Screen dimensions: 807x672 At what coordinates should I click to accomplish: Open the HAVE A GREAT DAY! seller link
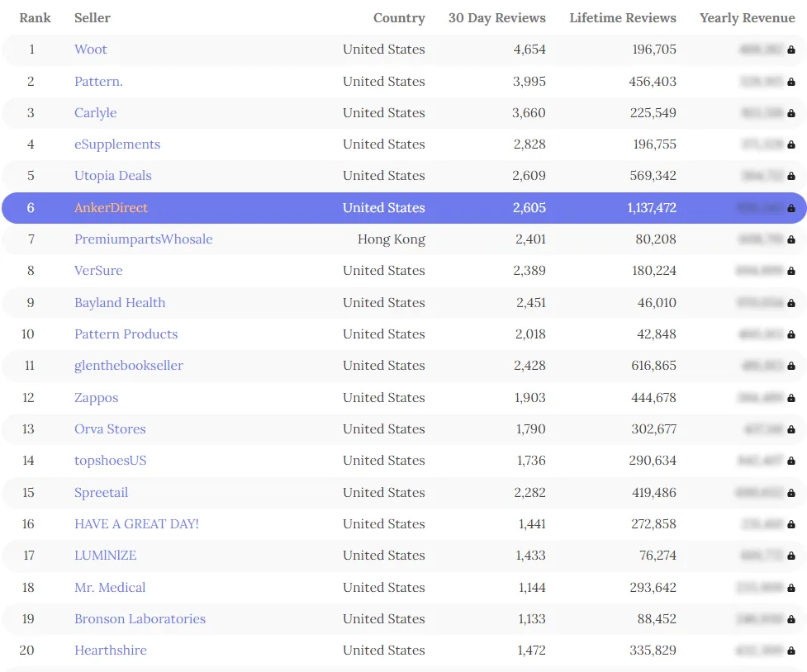136,523
